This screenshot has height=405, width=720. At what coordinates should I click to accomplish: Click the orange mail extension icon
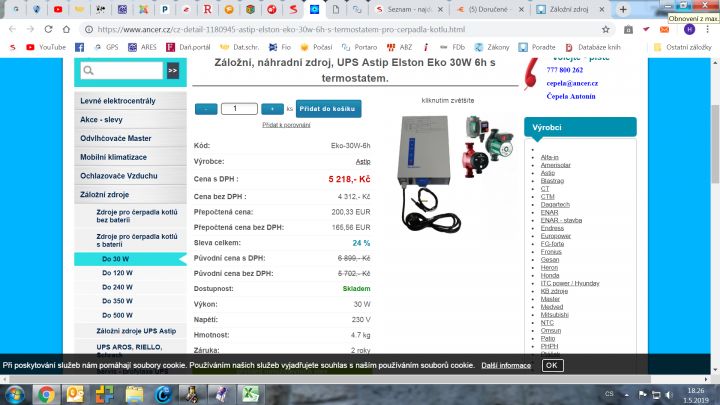[x=664, y=29]
